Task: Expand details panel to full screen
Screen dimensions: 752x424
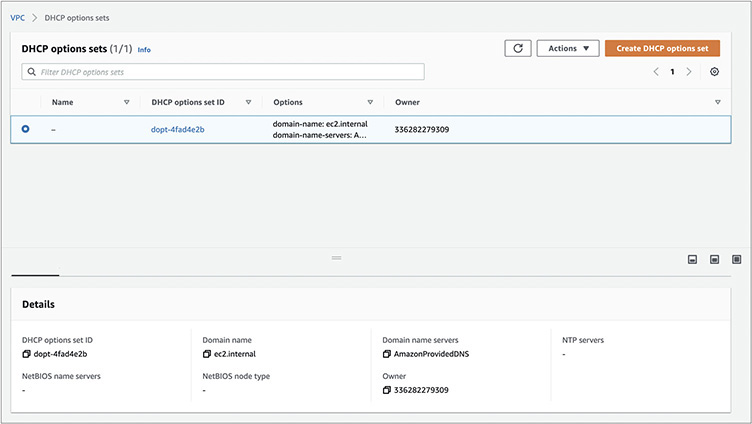Action: [737, 259]
